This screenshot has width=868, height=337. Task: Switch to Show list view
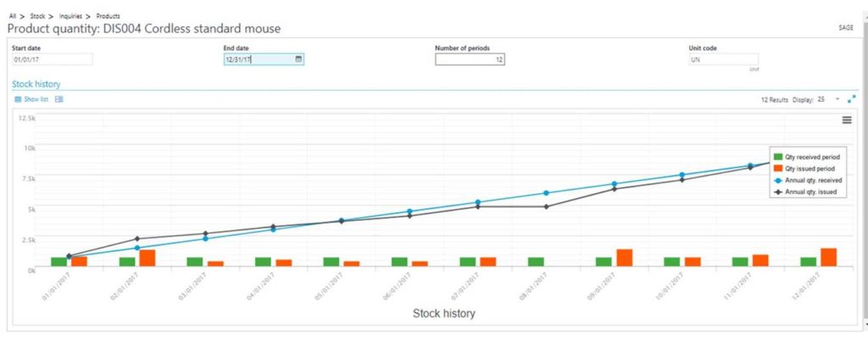point(36,99)
